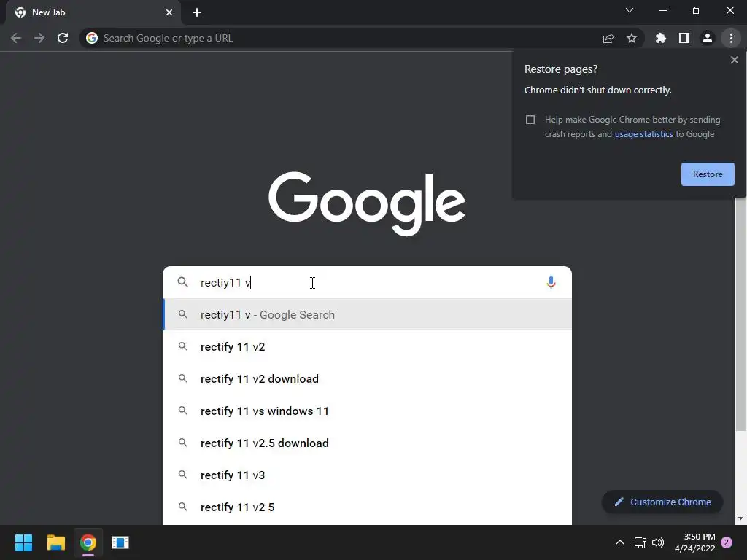Share this page icon in address bar
This screenshot has height=560, width=747.
(x=608, y=38)
